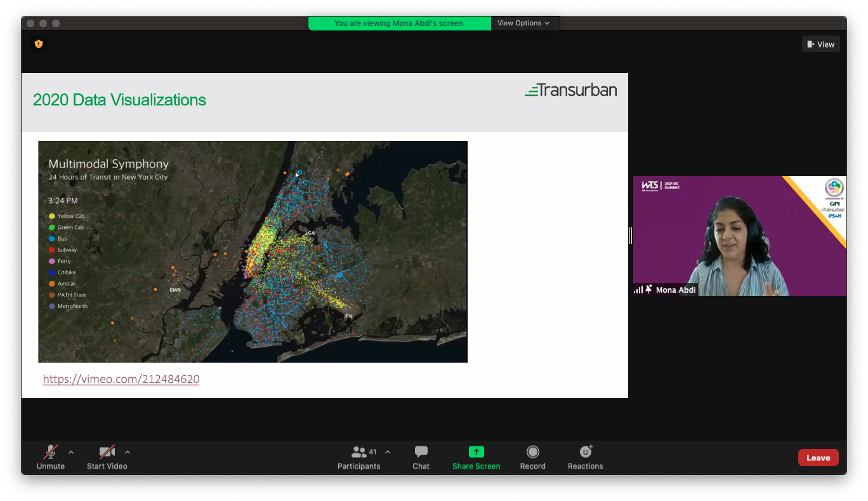
Task: Click the signal strength icon by Mona Abdi
Action: [x=638, y=290]
